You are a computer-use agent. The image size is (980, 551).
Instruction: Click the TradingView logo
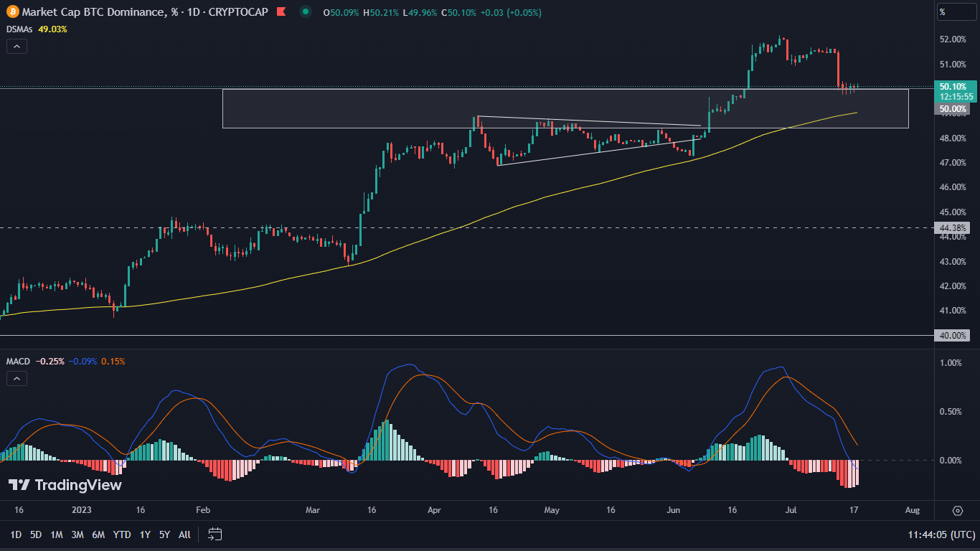[x=65, y=485]
